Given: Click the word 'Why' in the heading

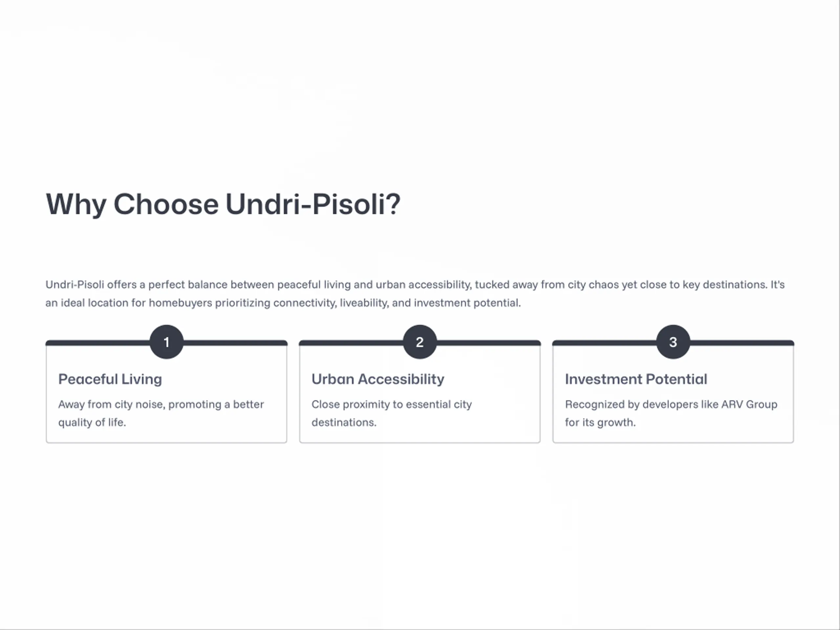Looking at the screenshot, I should coord(76,204).
